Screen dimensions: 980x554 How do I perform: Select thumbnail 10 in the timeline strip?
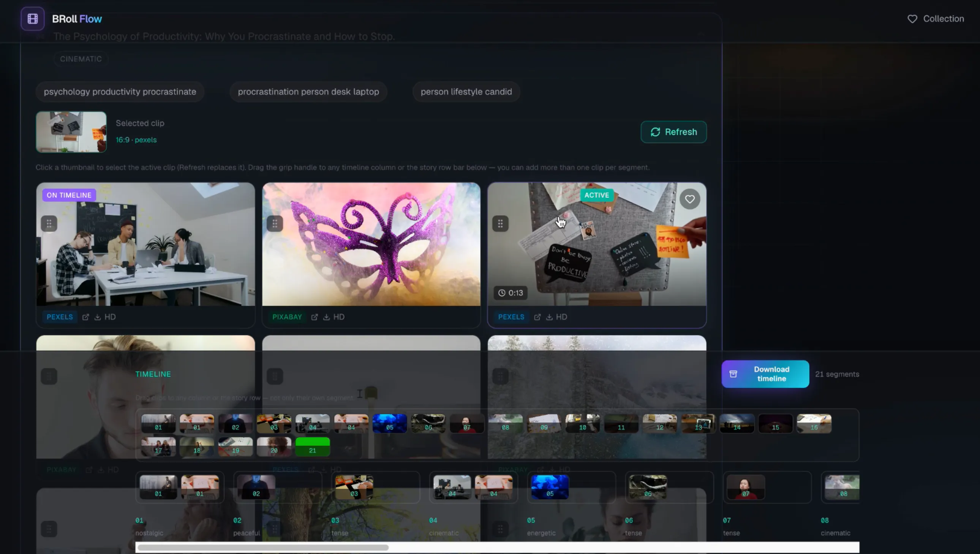coord(582,424)
